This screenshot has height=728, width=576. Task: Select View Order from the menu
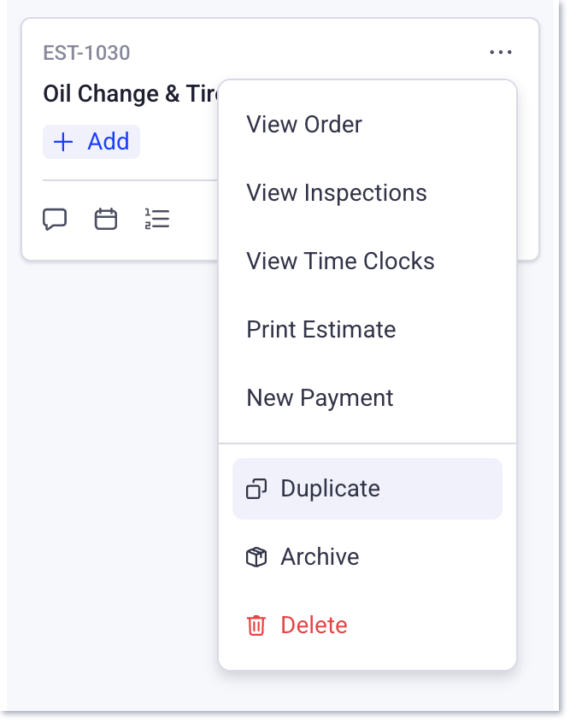[x=304, y=125]
